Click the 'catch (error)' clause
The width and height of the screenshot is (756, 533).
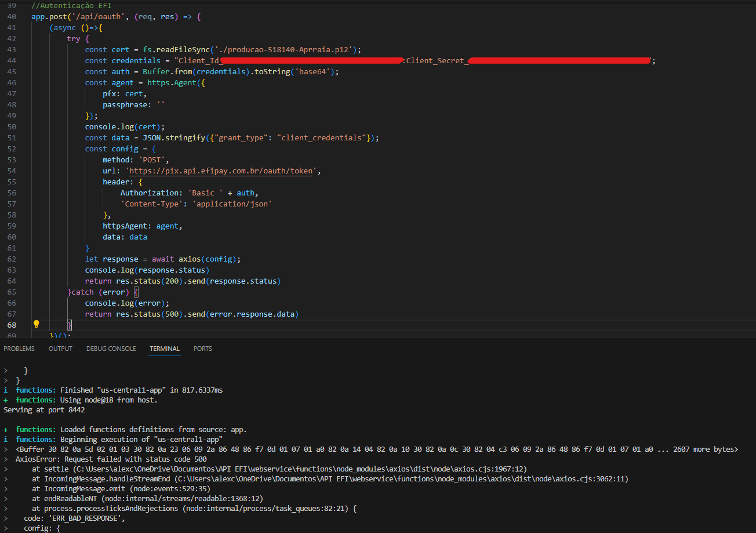pos(100,292)
